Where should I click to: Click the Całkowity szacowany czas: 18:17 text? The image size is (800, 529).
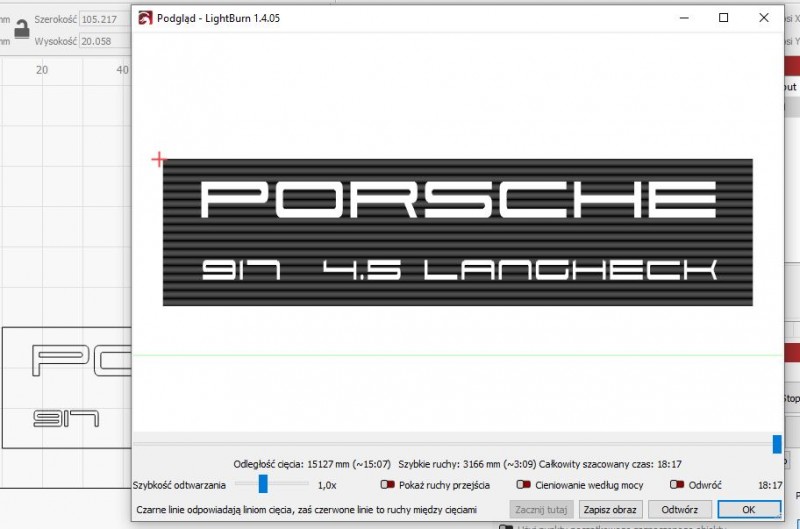pyautogui.click(x=610, y=464)
